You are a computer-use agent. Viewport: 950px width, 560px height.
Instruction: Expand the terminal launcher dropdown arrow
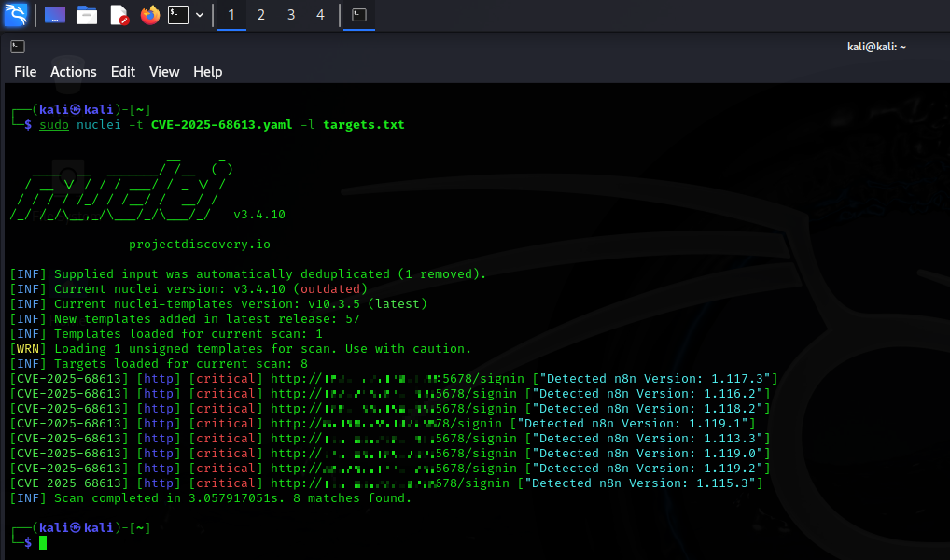(200, 15)
